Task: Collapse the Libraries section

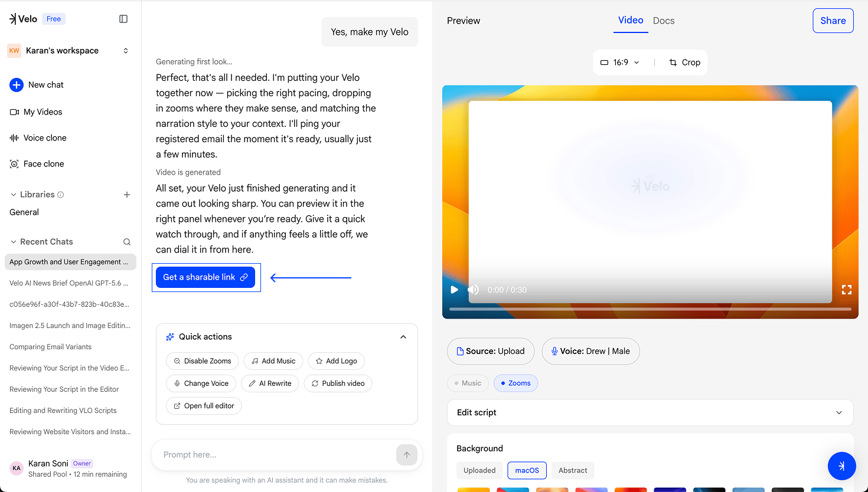Action: 14,195
